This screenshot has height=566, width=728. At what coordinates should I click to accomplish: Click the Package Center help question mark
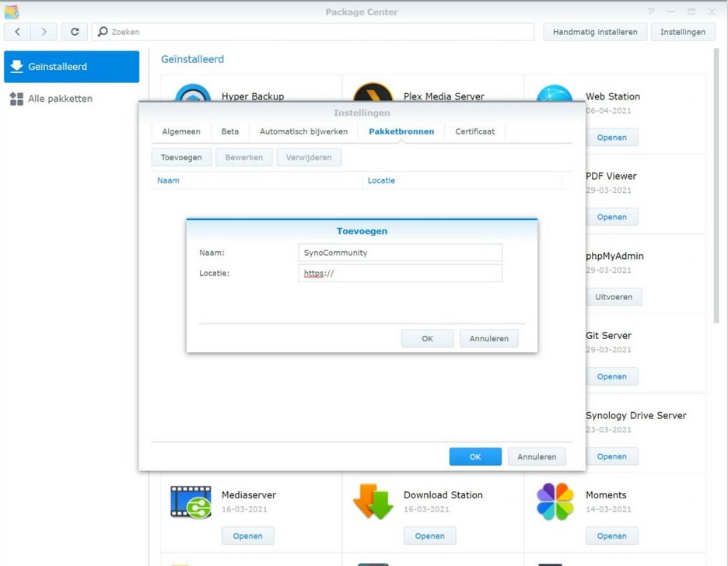click(651, 12)
